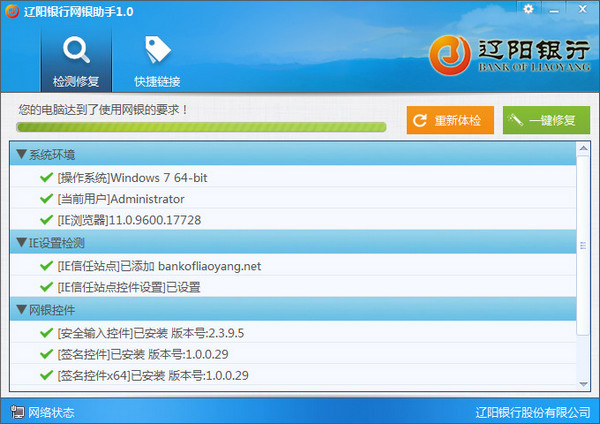
Task: Click the settings gear in the title bar
Action: point(528,9)
